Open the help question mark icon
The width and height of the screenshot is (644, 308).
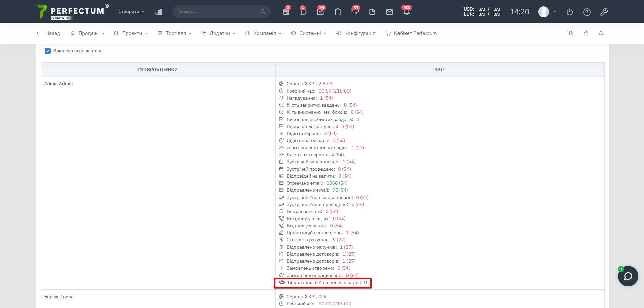click(587, 12)
